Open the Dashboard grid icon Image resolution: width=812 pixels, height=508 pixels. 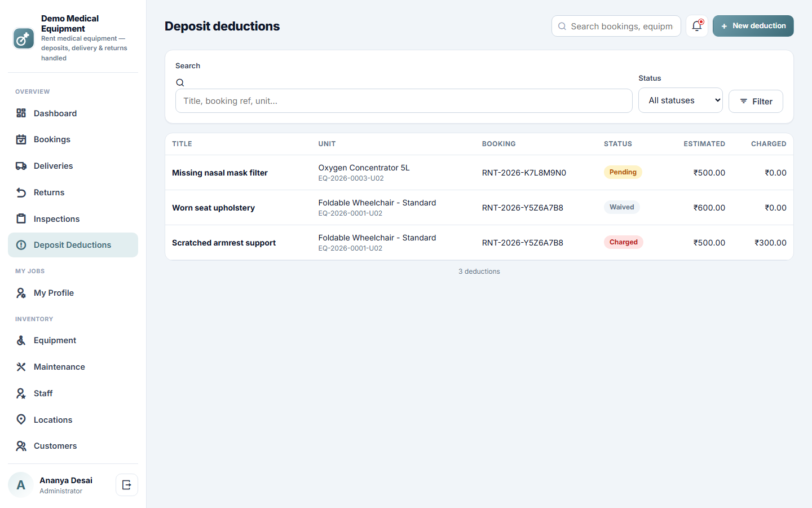click(21, 113)
